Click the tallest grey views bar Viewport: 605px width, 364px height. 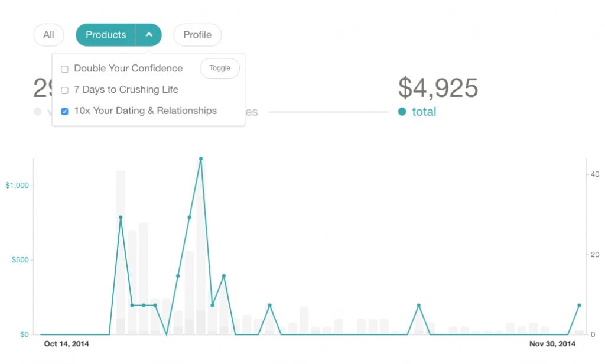coord(201,247)
